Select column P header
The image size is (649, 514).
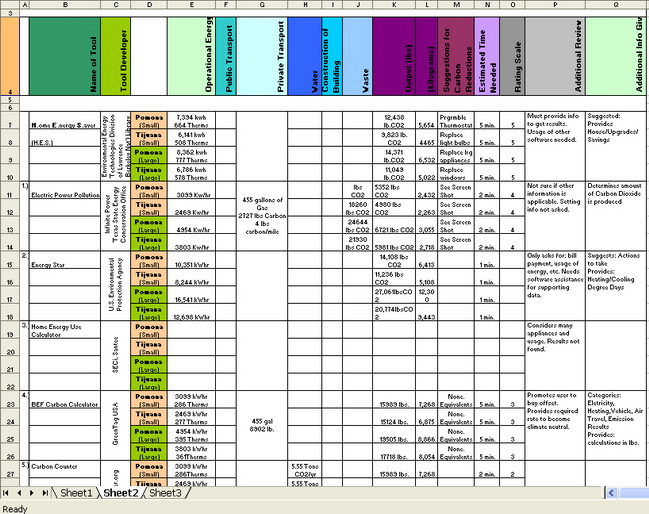[x=555, y=5]
